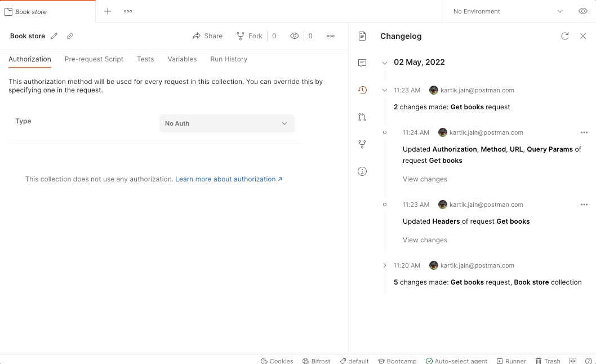The height and width of the screenshot is (364, 596).
Task: Toggle Auto-select agent in status bar
Action: click(457, 361)
